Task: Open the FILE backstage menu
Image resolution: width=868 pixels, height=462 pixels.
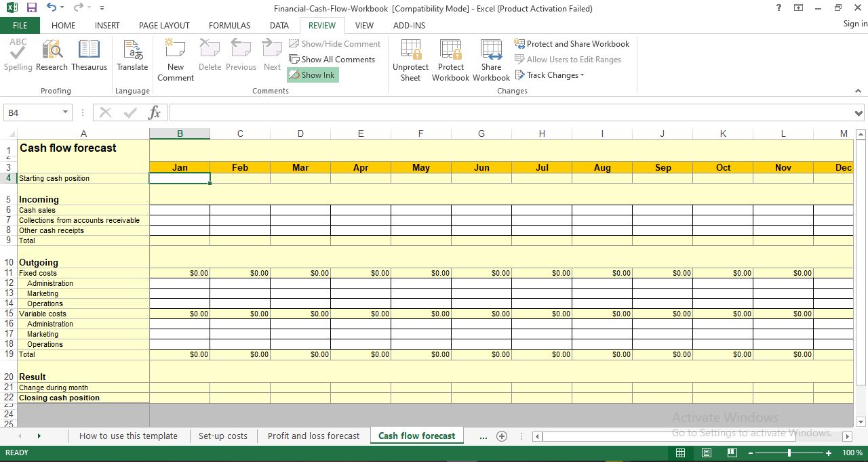Action: pyautogui.click(x=20, y=26)
